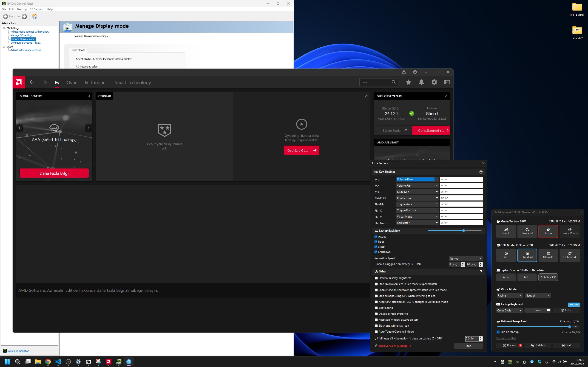The width and height of the screenshot is (588, 367).
Task: Open 7-Zip from taskbar
Action: tap(88, 362)
